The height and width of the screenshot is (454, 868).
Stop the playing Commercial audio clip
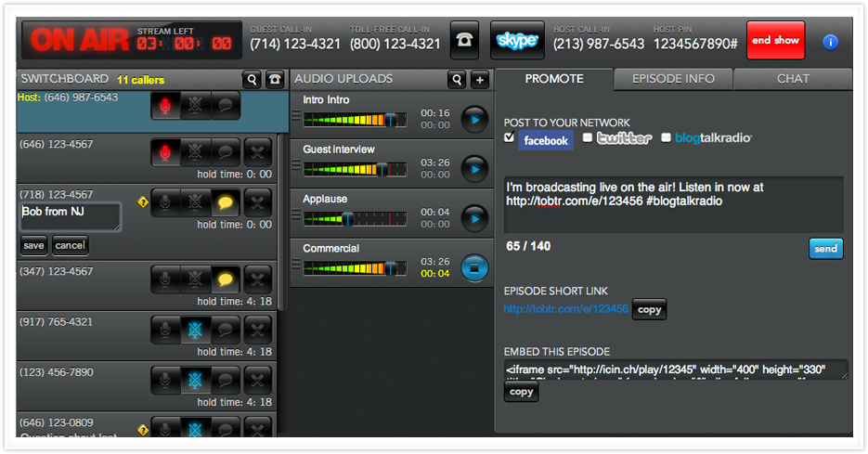click(x=474, y=266)
